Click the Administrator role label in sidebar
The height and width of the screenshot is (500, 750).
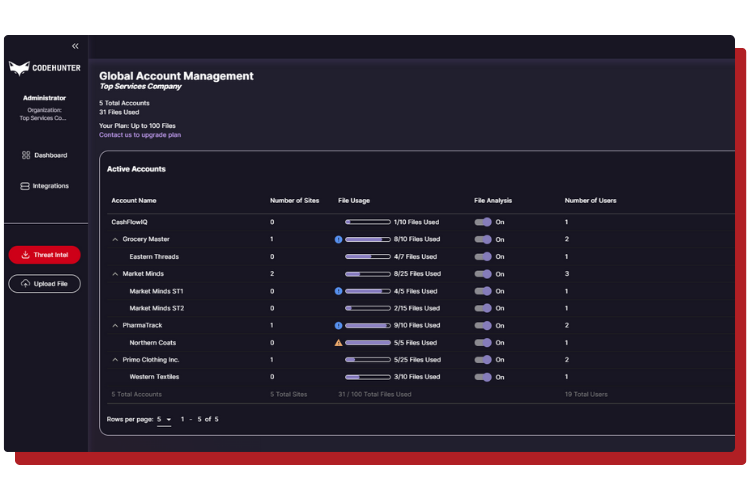click(44, 98)
